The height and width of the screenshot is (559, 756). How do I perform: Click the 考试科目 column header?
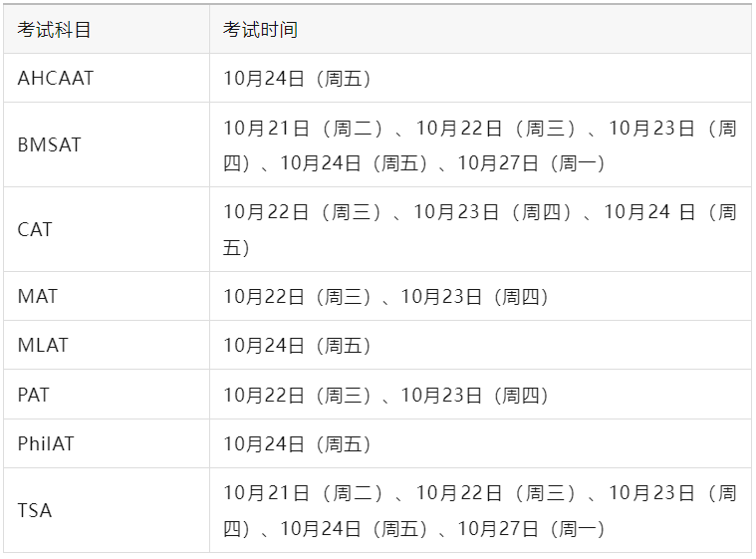54,30
